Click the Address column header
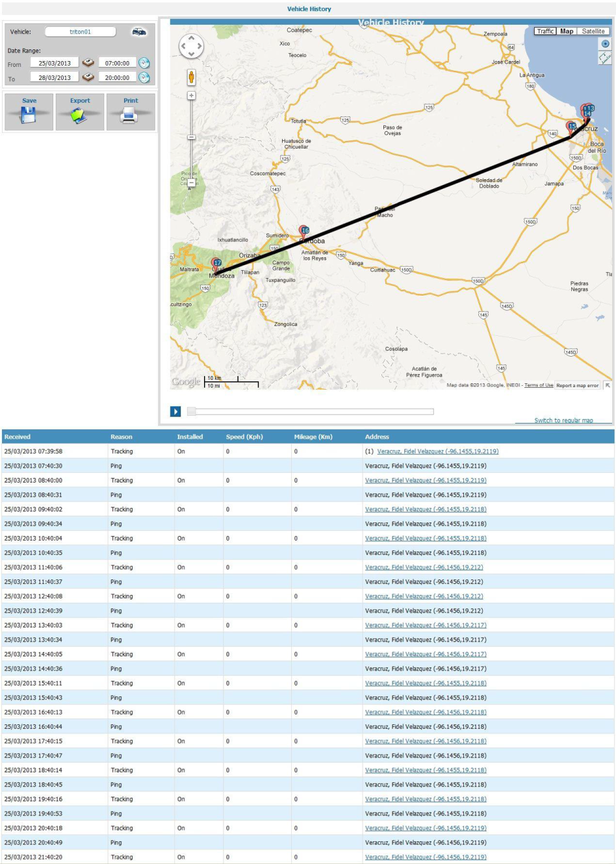The width and height of the screenshot is (616, 864). (x=377, y=437)
